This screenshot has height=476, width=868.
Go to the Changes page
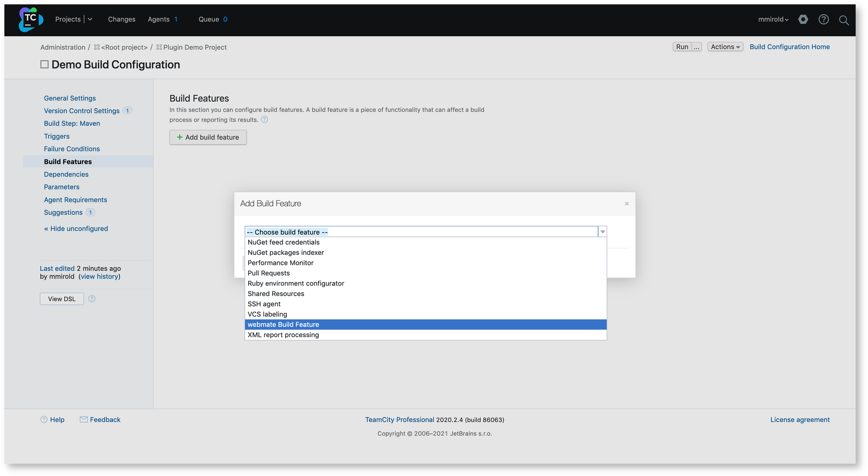tap(122, 19)
